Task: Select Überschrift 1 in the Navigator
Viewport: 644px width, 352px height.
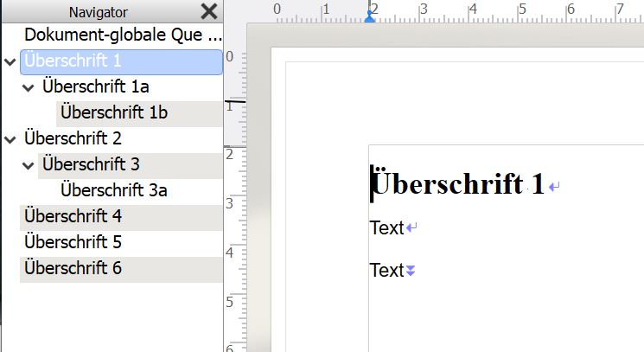Action: [x=73, y=61]
